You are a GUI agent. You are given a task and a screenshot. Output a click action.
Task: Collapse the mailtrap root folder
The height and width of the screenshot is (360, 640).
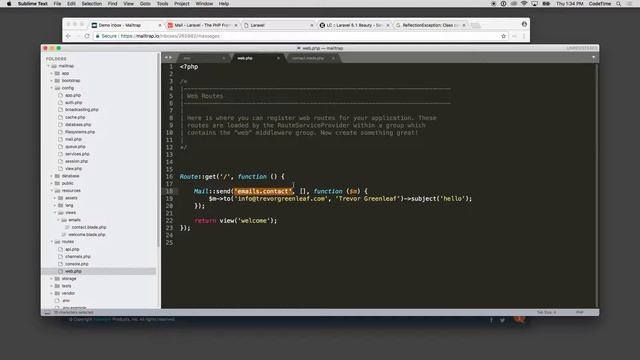click(49, 66)
